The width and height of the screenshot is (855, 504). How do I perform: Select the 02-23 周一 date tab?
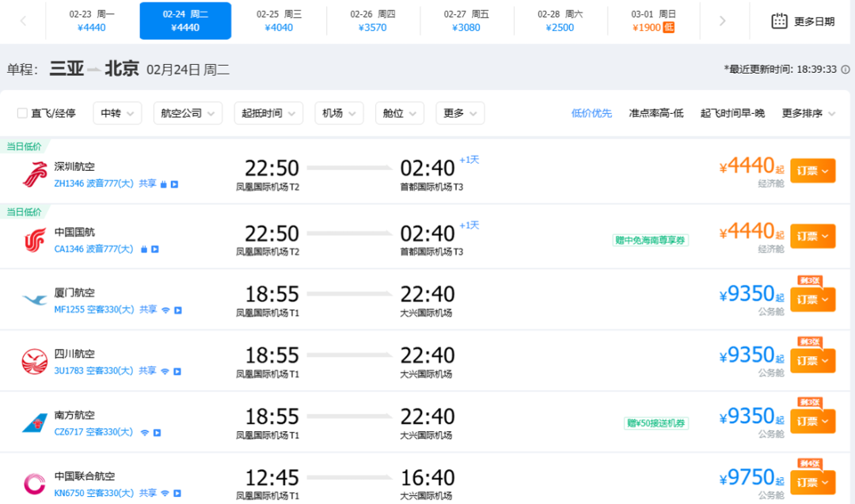92,21
